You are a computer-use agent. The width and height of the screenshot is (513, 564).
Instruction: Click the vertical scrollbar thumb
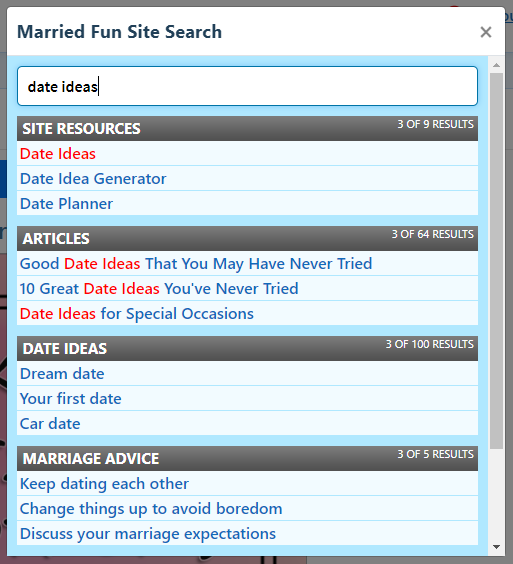[x=496, y=261]
